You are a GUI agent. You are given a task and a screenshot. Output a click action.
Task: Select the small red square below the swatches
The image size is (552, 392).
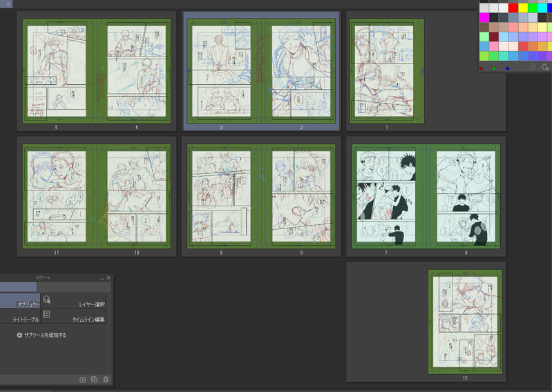481,68
